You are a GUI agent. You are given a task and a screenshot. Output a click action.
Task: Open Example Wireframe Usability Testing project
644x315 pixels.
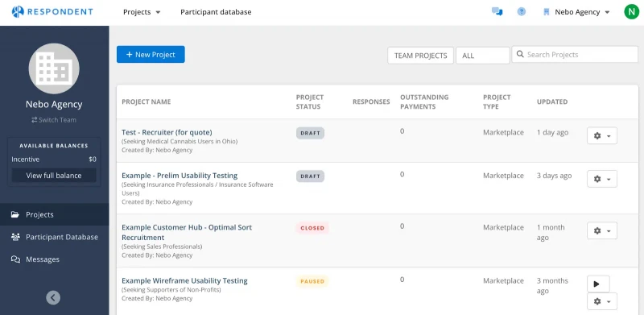click(184, 281)
